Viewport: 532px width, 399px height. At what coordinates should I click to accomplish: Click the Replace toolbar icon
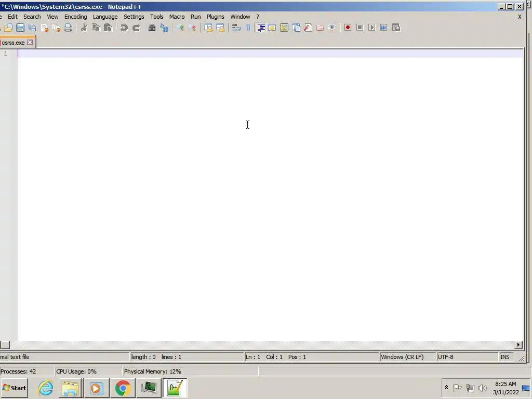(164, 28)
